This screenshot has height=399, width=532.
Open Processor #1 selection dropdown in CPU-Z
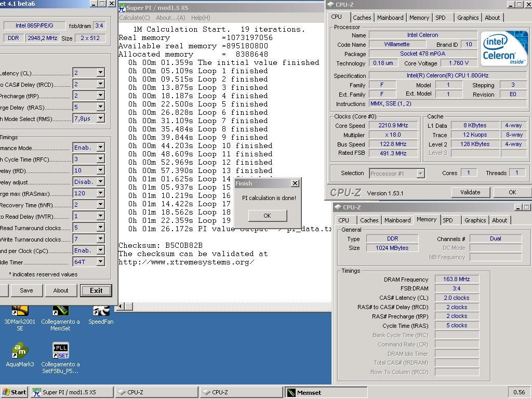click(x=420, y=174)
